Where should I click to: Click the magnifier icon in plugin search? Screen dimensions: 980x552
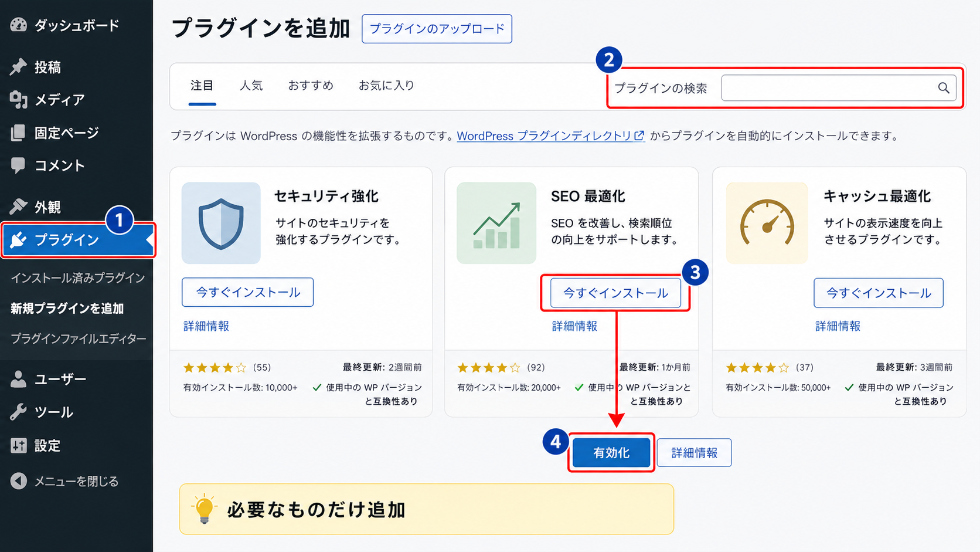point(943,88)
